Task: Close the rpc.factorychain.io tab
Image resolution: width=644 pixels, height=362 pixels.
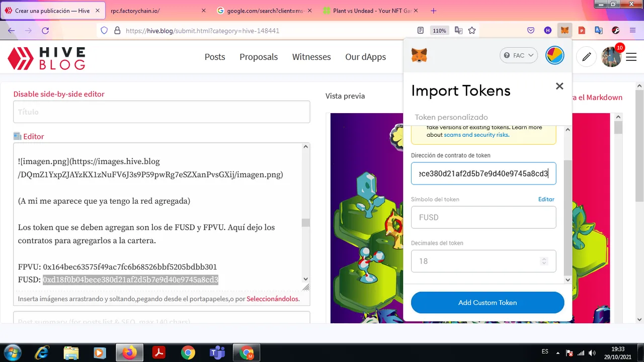Action: click(x=203, y=11)
